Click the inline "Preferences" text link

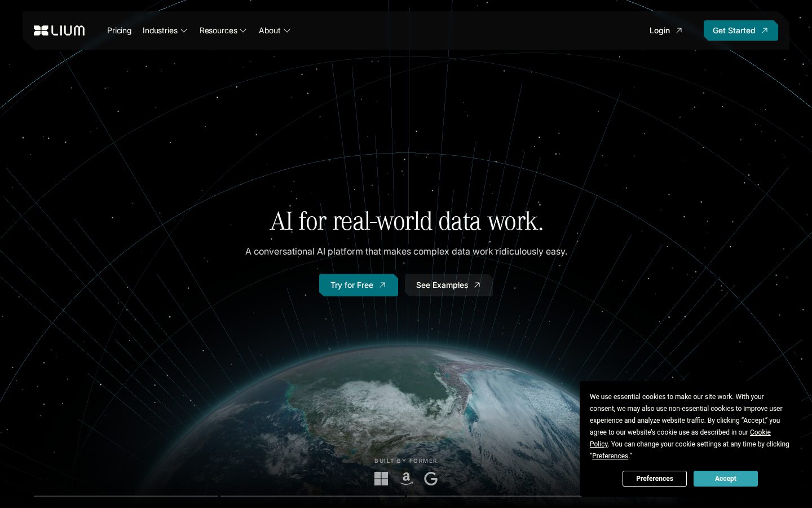[610, 456]
